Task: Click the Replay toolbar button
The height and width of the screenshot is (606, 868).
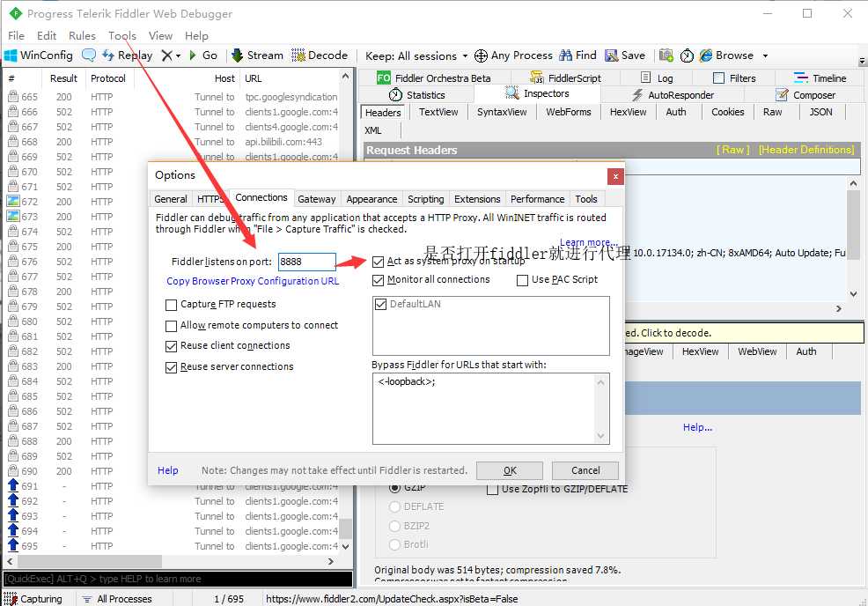Action: (128, 55)
